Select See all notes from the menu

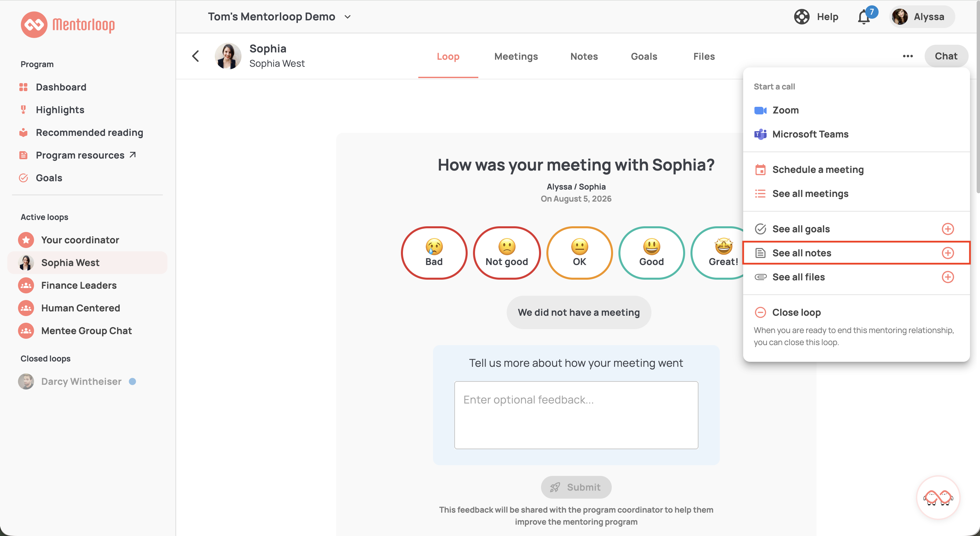point(856,253)
